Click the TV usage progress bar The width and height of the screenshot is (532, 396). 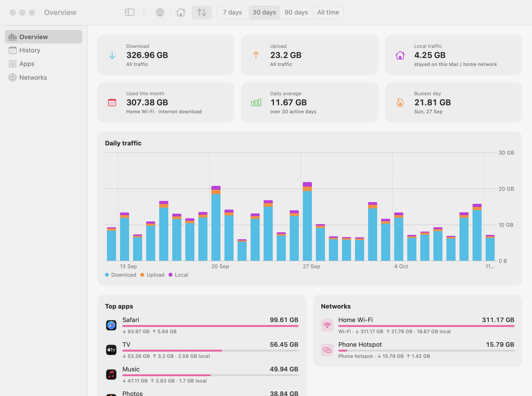click(210, 351)
